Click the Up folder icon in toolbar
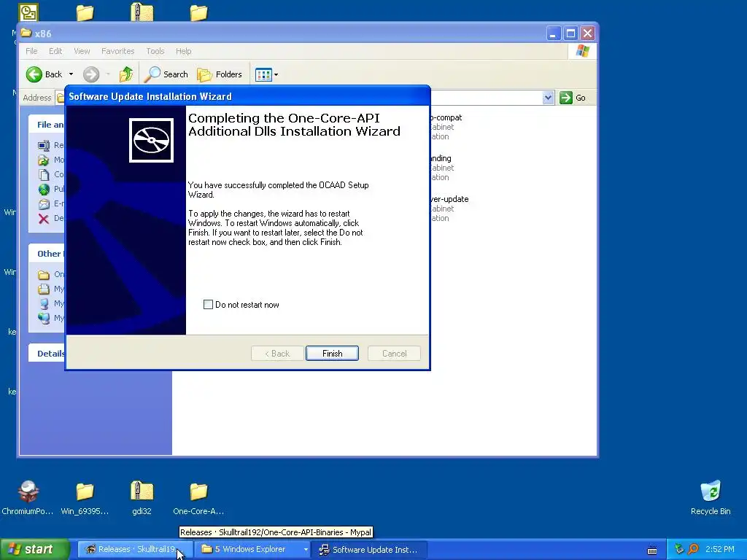747x560 pixels. coord(126,74)
